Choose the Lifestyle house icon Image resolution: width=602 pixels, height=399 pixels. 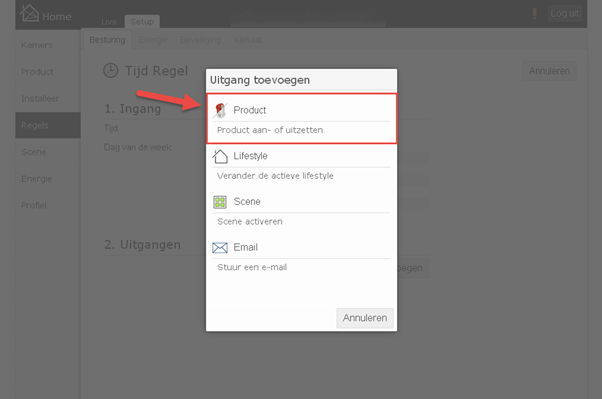click(x=220, y=156)
